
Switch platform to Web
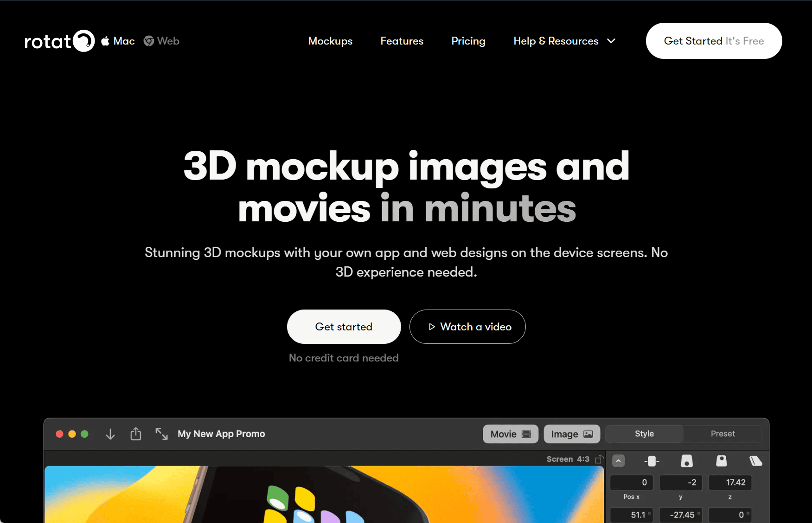click(x=161, y=41)
